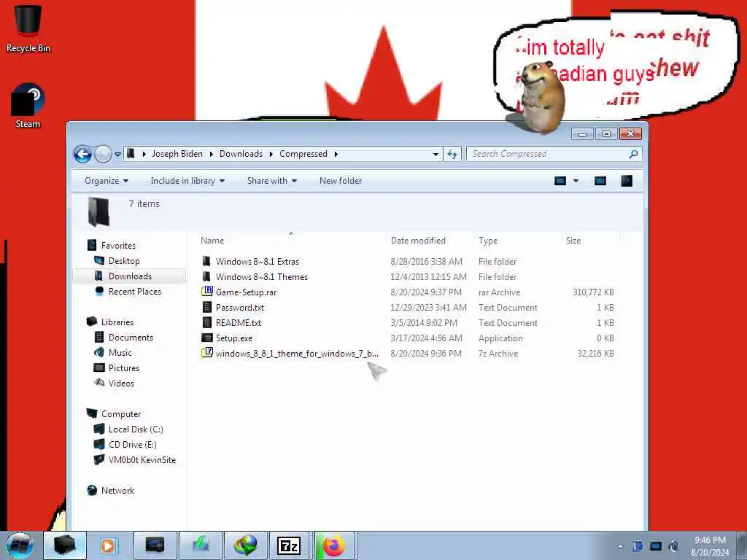Screen dimensions: 747x560
Task: Click New folder in the toolbar
Action: pyautogui.click(x=341, y=181)
